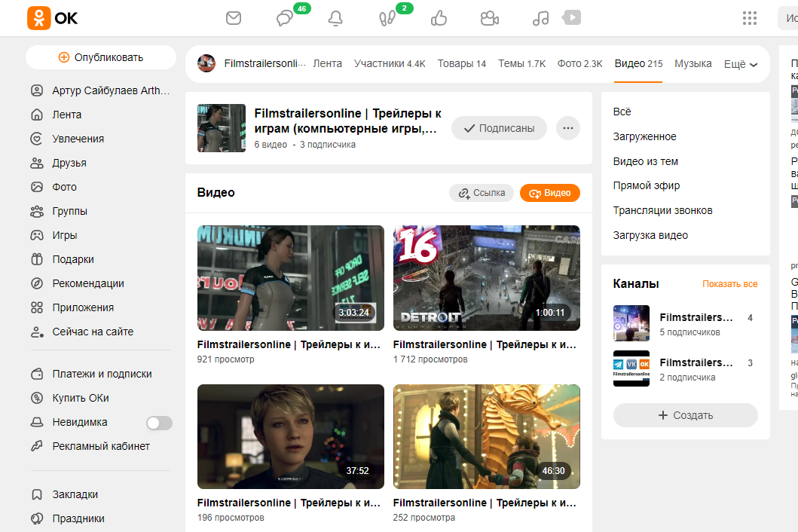Select Загрузка видео option
This screenshot has height=532, width=798.
(650, 235)
